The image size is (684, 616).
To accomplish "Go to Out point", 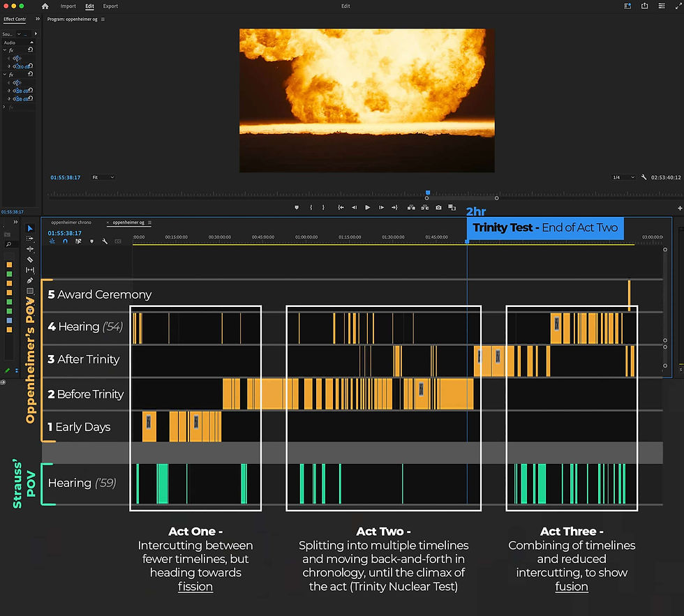I will [395, 207].
